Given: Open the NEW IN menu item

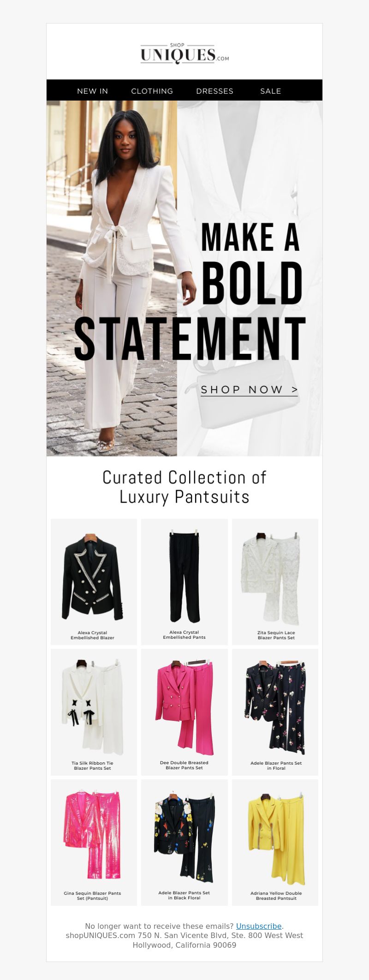Looking at the screenshot, I should coord(92,91).
